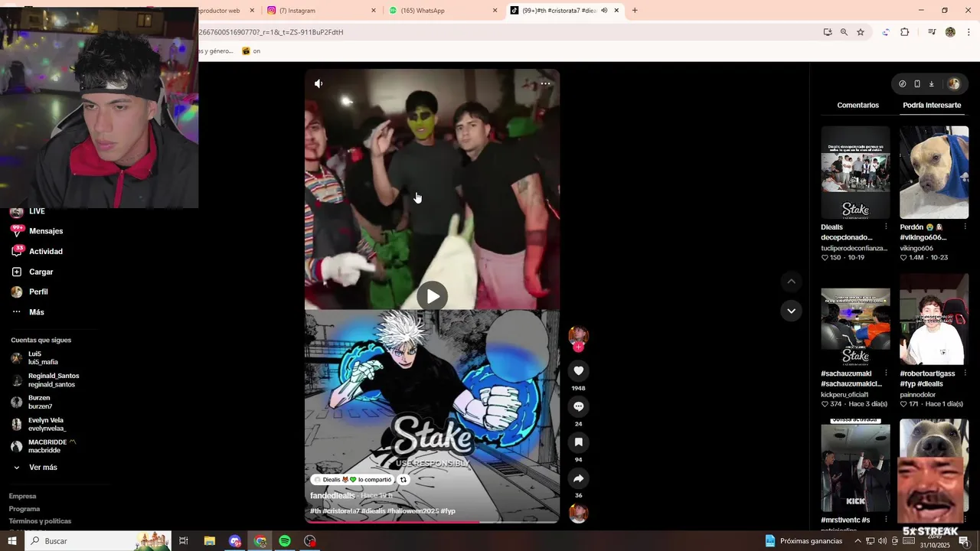This screenshot has height=551, width=980.
Task: Expand followed accounts with Ver más
Action: (x=43, y=468)
